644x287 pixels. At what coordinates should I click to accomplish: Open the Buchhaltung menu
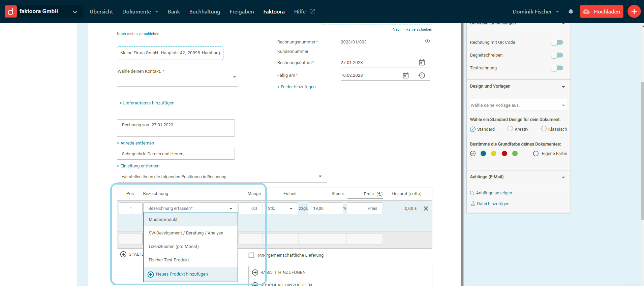[205, 12]
